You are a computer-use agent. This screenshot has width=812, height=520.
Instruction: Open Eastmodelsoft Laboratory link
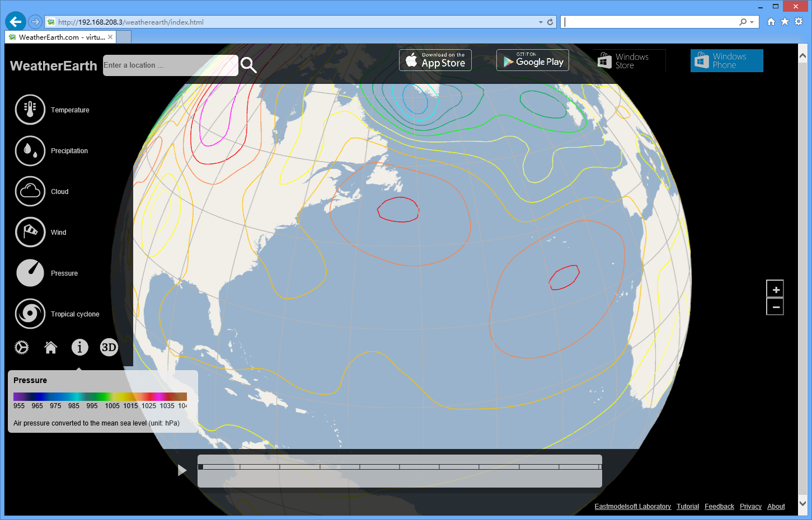pos(632,507)
